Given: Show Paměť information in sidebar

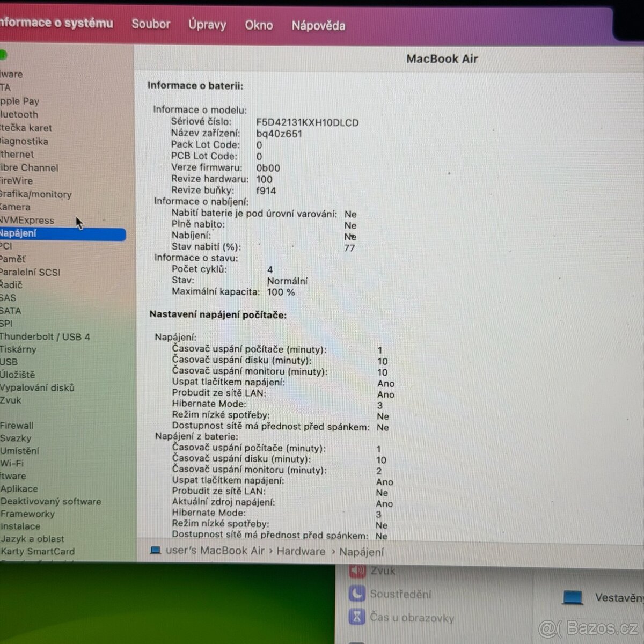Looking at the screenshot, I should pyautogui.click(x=13, y=259).
